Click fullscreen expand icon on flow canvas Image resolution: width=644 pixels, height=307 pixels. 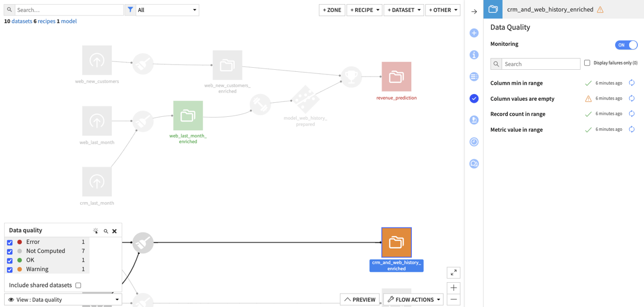pyautogui.click(x=453, y=272)
